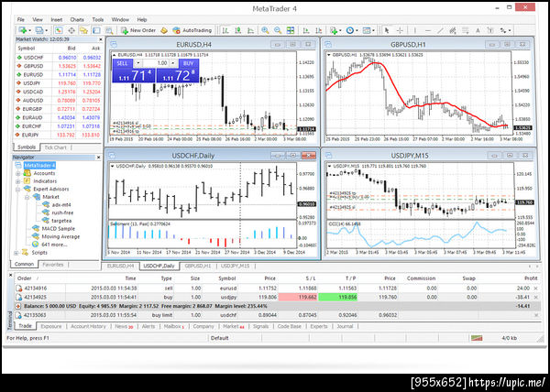Expand the Scripts node in Navigator

(x=16, y=253)
